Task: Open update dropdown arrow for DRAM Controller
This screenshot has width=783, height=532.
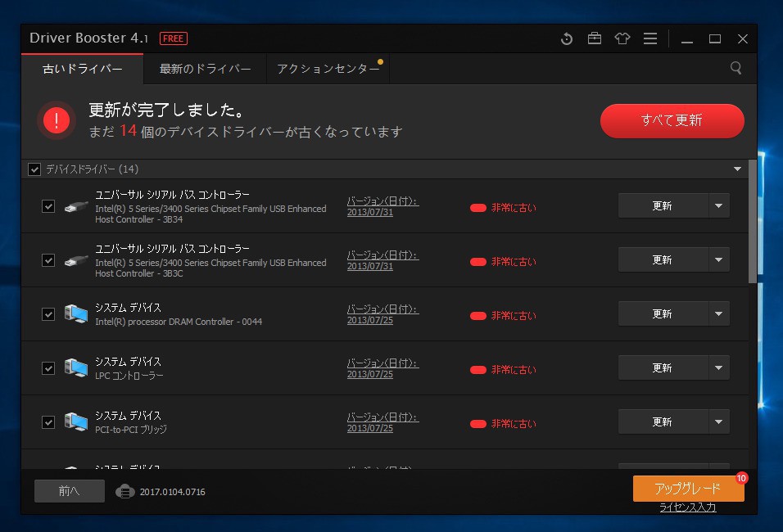Action: (718, 313)
